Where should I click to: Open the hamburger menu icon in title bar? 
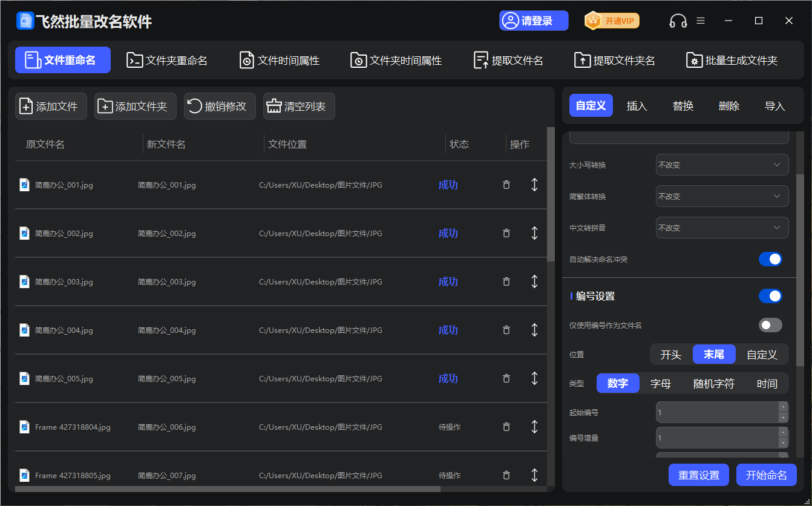(x=701, y=21)
